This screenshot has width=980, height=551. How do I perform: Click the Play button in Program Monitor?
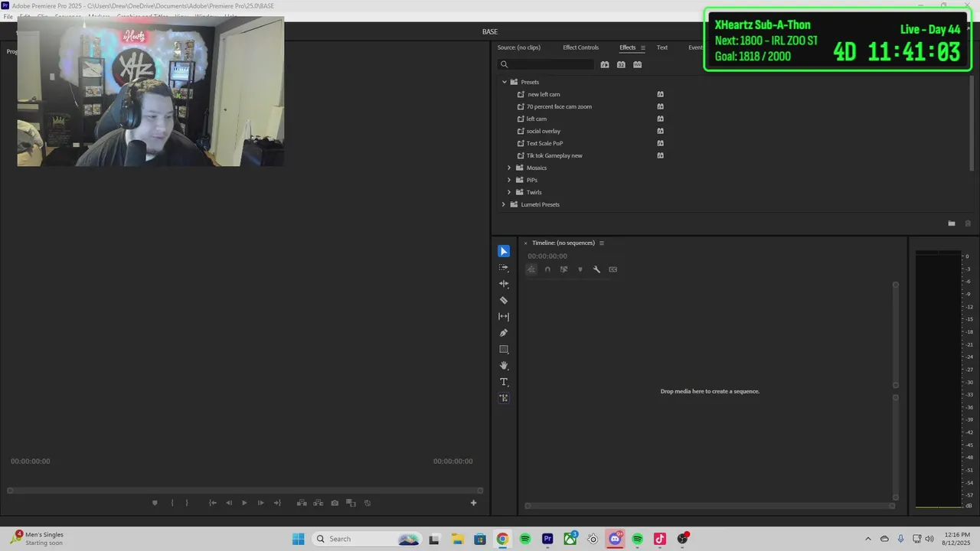244,503
